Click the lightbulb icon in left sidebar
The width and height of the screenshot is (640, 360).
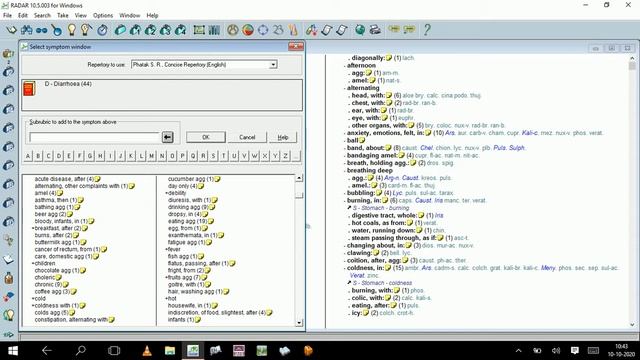(9, 315)
